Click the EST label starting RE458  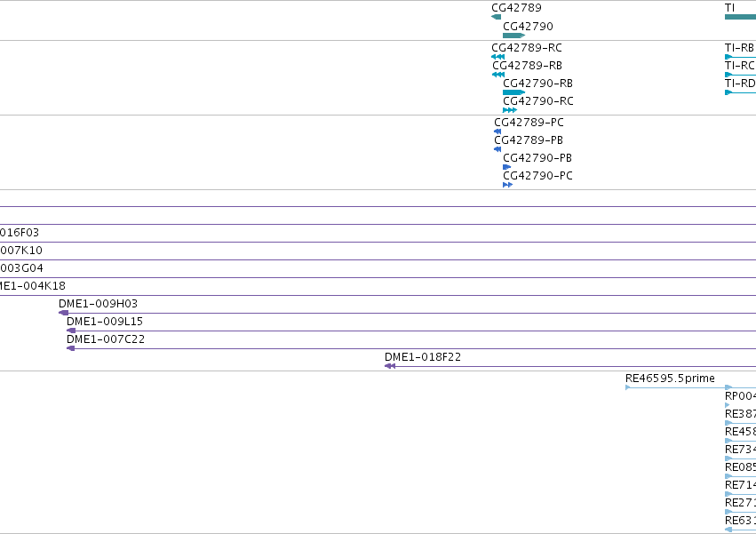coord(740,432)
